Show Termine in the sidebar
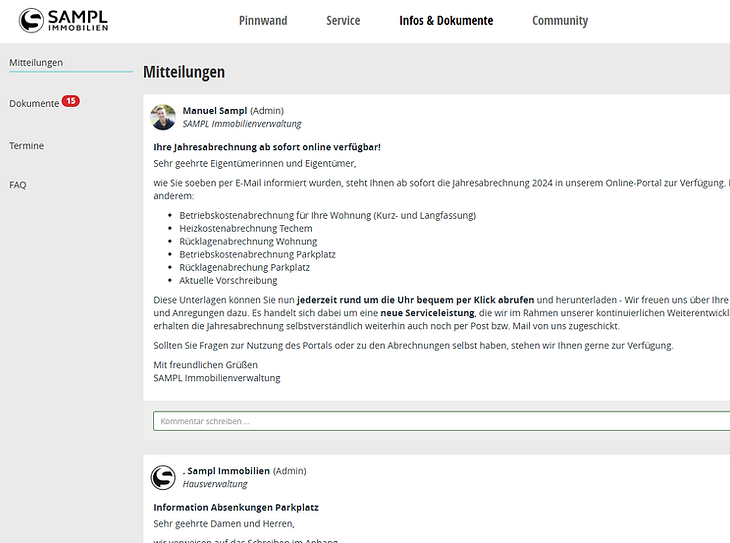Screen dimensions: 730x543 [x=27, y=146]
